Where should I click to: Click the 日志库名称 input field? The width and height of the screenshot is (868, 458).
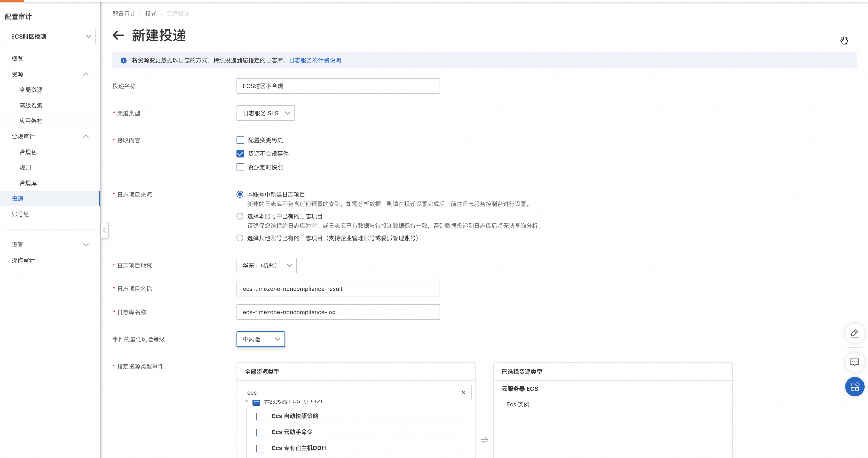[338, 312]
